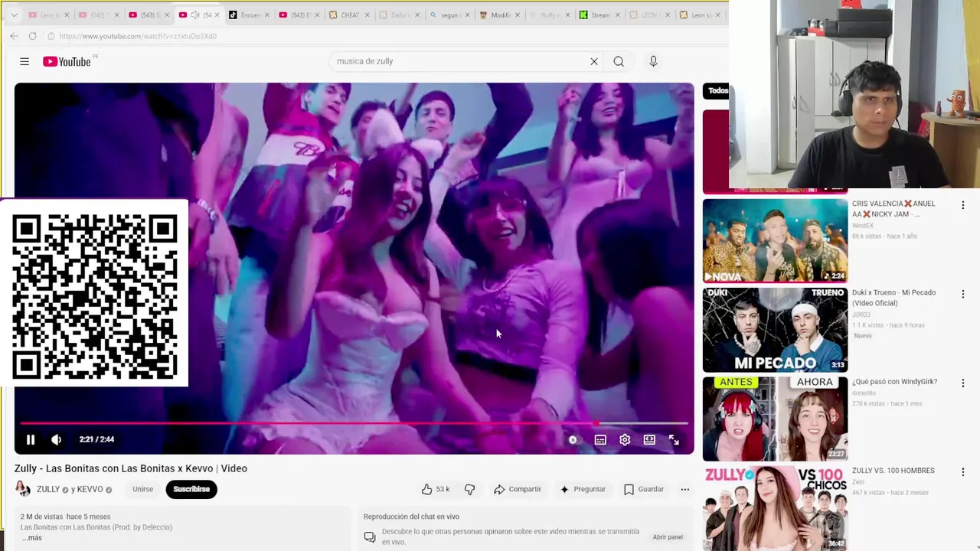Click the live chat replay icon
Image resolution: width=980 pixels, height=551 pixels.
[370, 537]
